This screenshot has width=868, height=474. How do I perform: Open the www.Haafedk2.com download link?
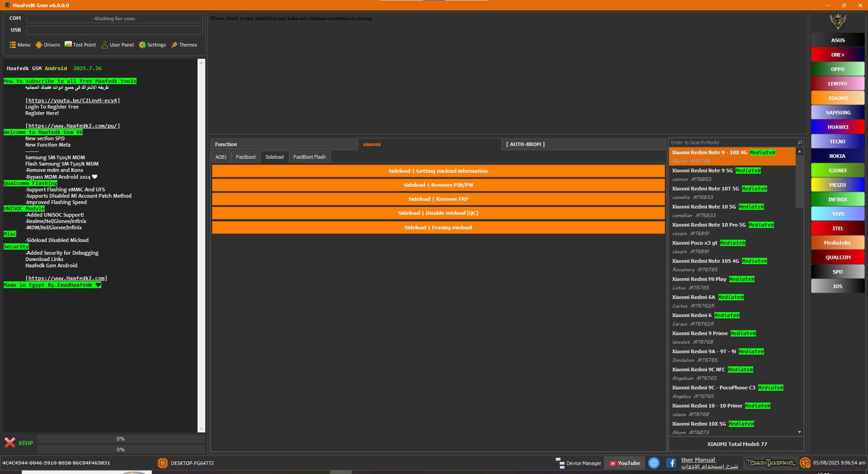pyautogui.click(x=66, y=278)
